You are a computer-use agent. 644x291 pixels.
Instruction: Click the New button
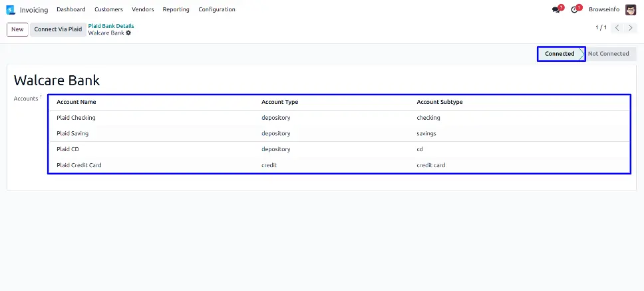pos(17,29)
